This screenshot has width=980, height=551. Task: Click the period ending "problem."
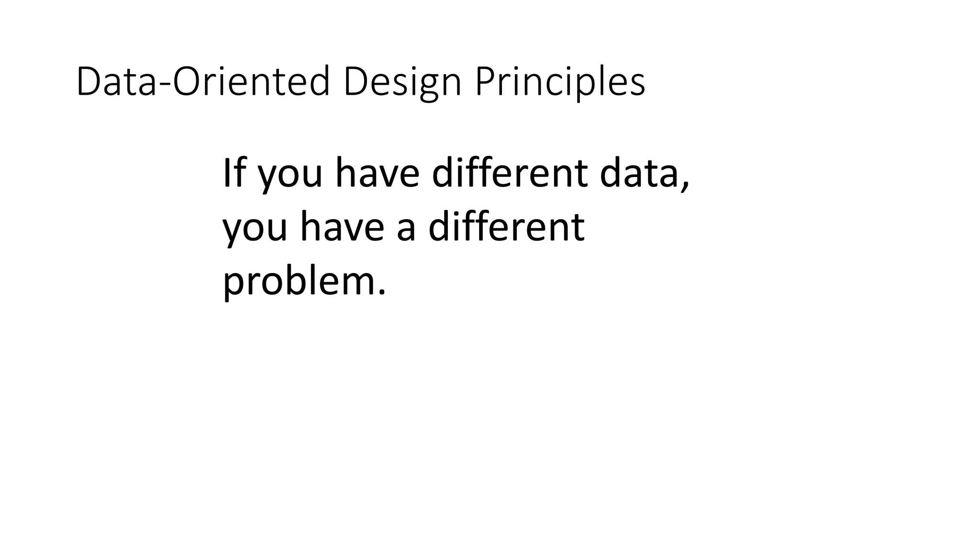(x=381, y=292)
